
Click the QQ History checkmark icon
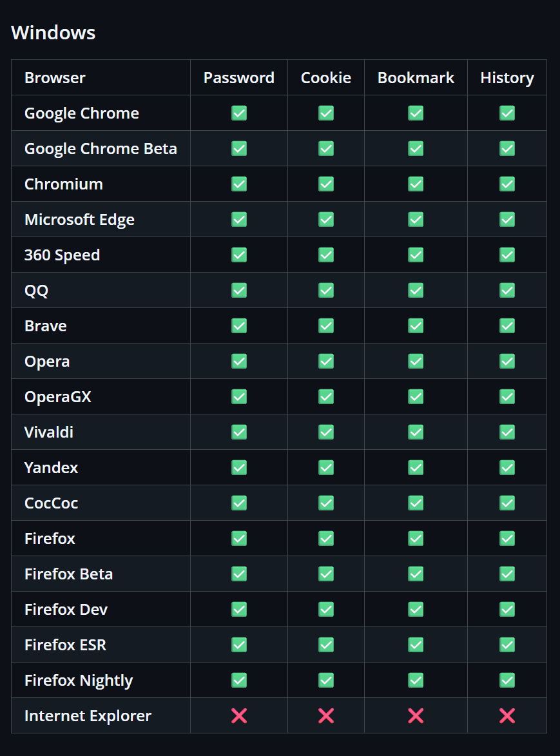pos(507,290)
